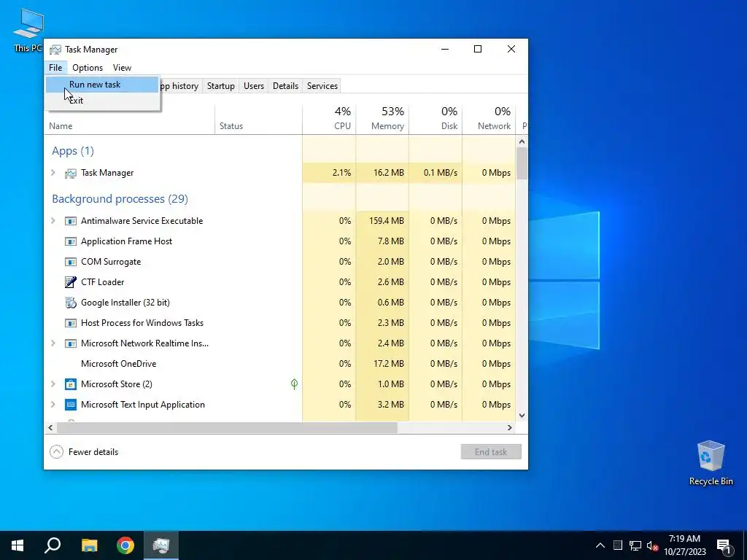Sort processes by Memory column

[x=382, y=119]
